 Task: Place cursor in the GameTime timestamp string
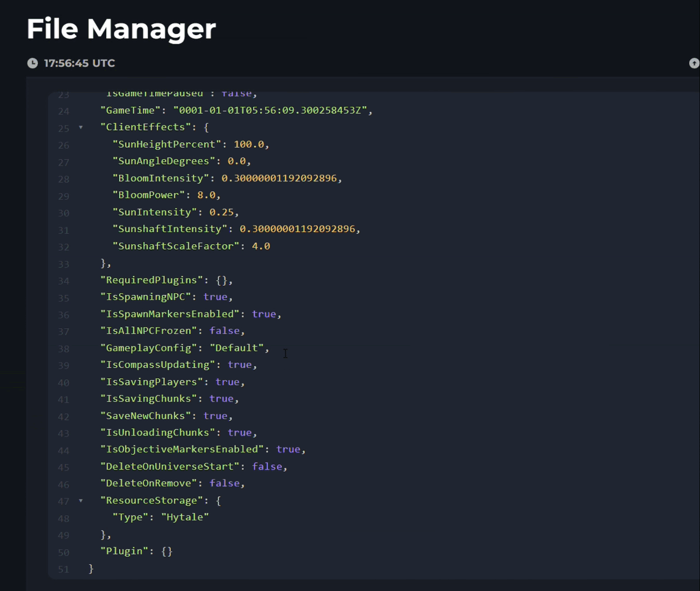[x=270, y=110]
